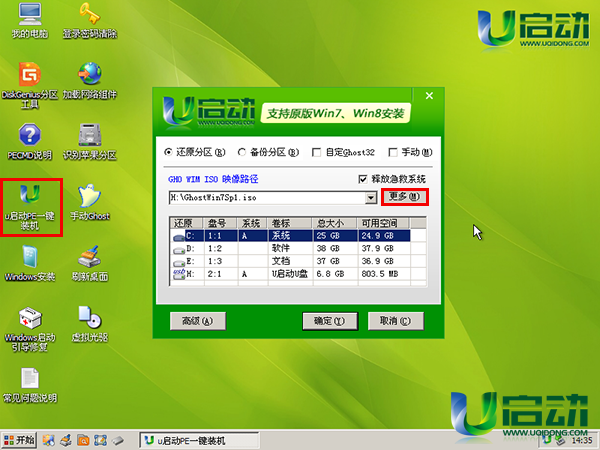The height and width of the screenshot is (450, 600).
Task: Open the Windows启动引导修复 icon
Action: coord(30,329)
